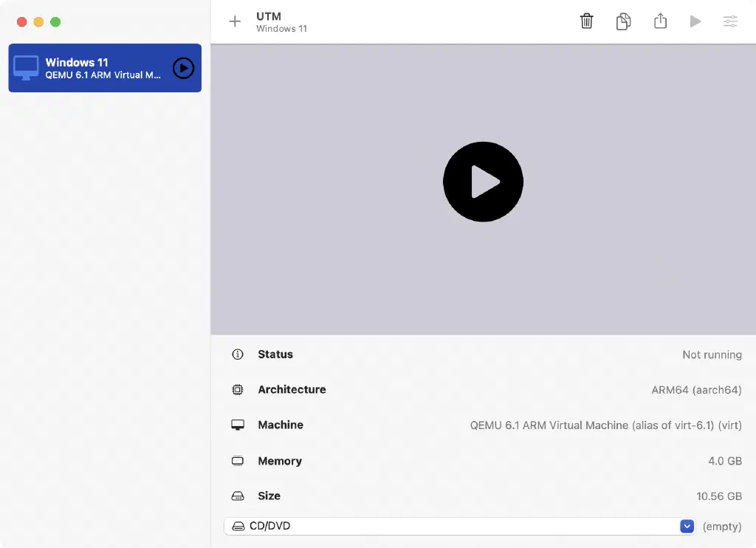Run the VM from the toolbar play icon
This screenshot has width=756, height=548.
point(695,21)
